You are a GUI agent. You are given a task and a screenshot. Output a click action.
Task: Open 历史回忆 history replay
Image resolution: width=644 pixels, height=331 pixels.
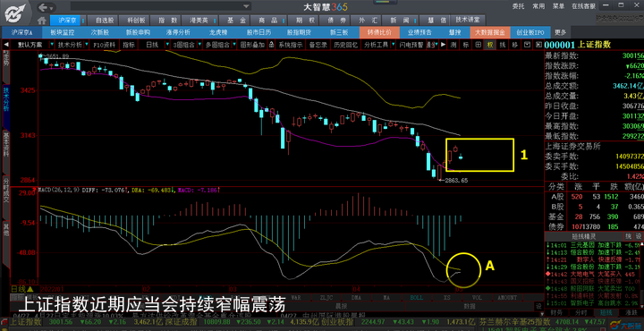(x=345, y=45)
